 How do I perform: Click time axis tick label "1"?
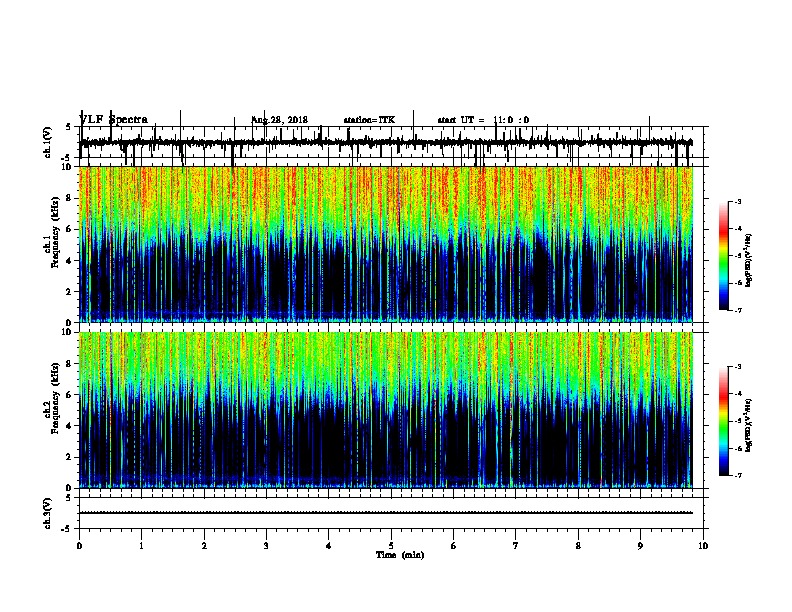pos(141,546)
